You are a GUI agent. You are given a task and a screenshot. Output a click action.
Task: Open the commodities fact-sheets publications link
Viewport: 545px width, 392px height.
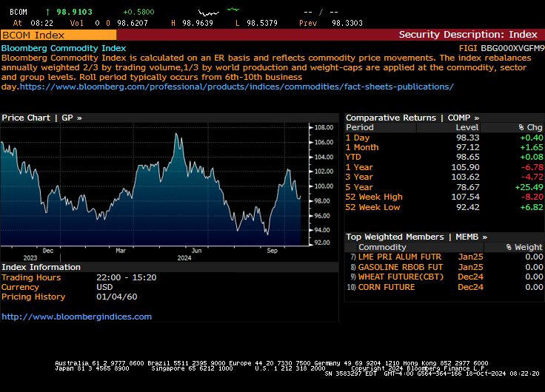(236, 87)
